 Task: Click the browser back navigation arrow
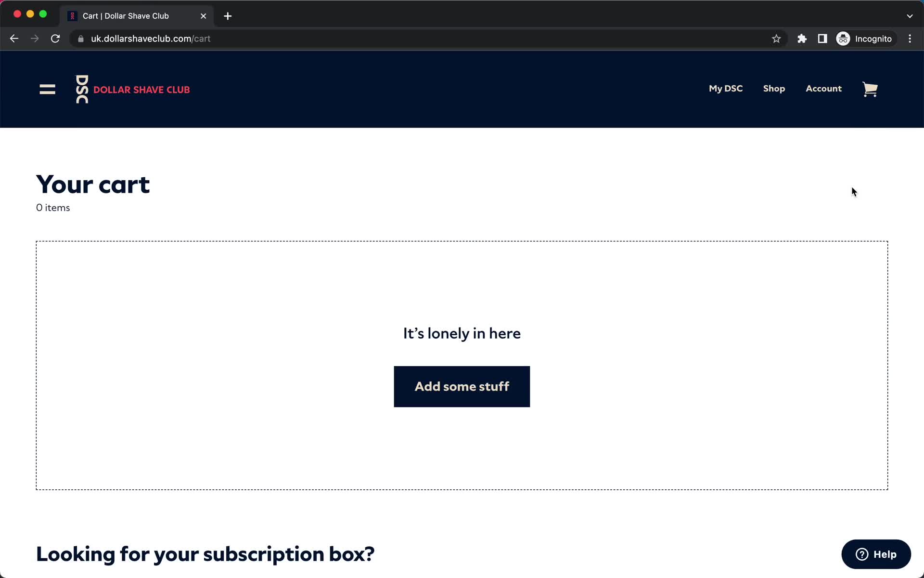[x=14, y=39]
